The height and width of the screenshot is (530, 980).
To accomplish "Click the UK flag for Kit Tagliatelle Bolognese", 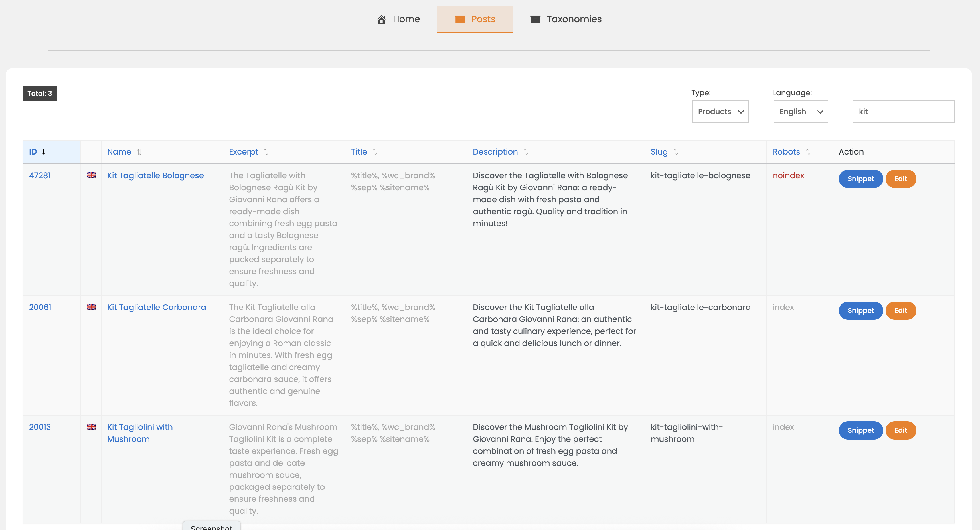I will coord(91,175).
